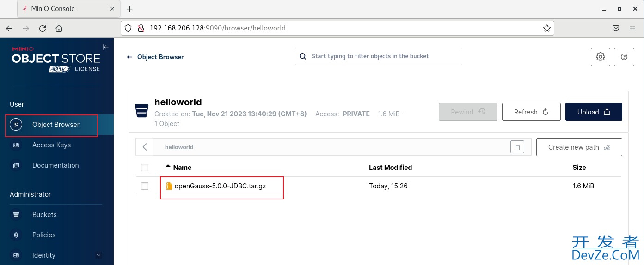Click the 1.6 MiB size cell
Screen dimensions: 644x265
583,186
